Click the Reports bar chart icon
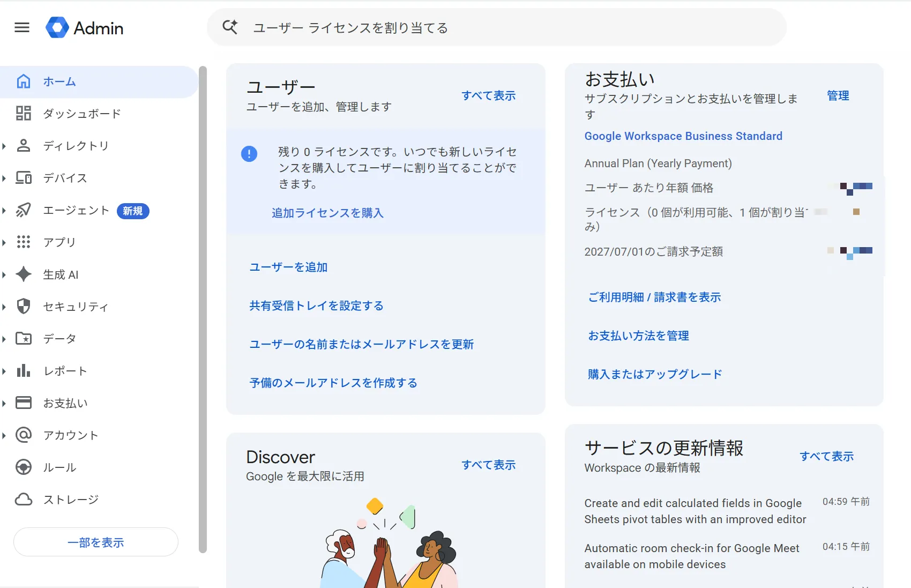The image size is (911, 588). coord(24,371)
